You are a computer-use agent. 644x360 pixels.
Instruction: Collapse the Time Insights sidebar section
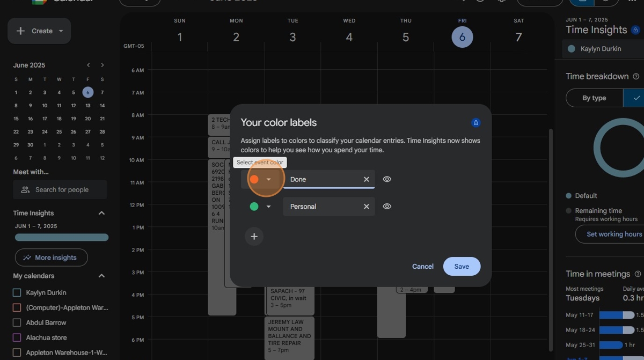tap(101, 213)
